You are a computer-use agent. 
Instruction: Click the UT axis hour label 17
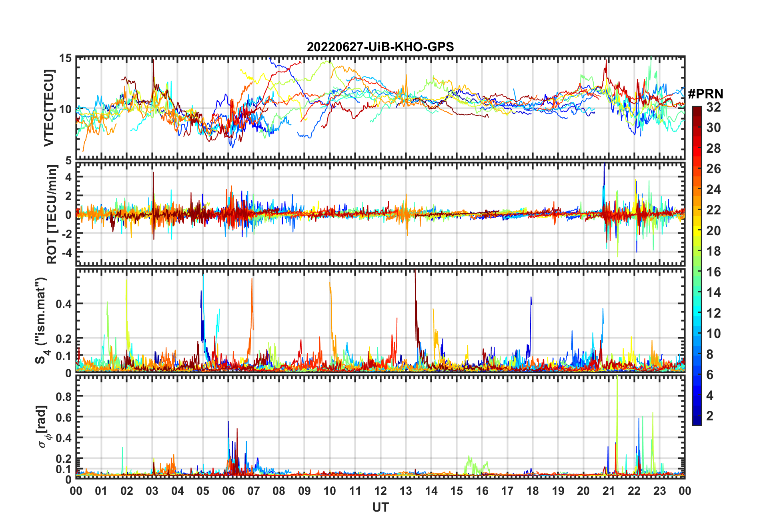click(507, 491)
